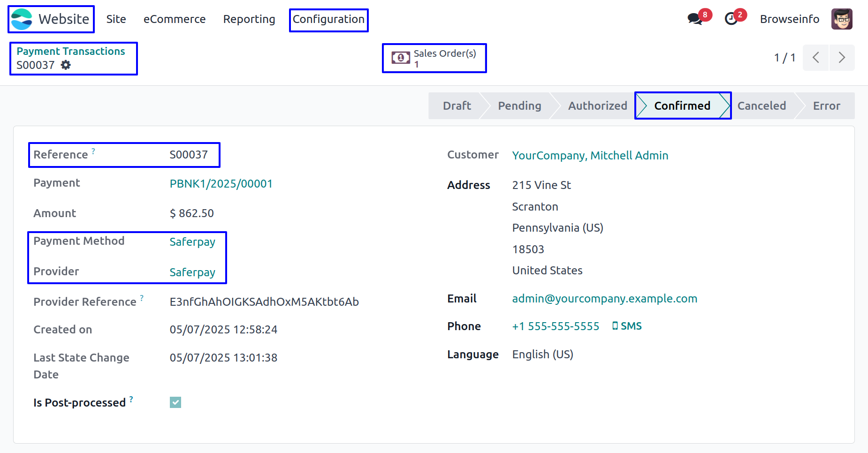The width and height of the screenshot is (868, 453).
Task: Click the record pager 1 / 1
Action: (x=784, y=58)
